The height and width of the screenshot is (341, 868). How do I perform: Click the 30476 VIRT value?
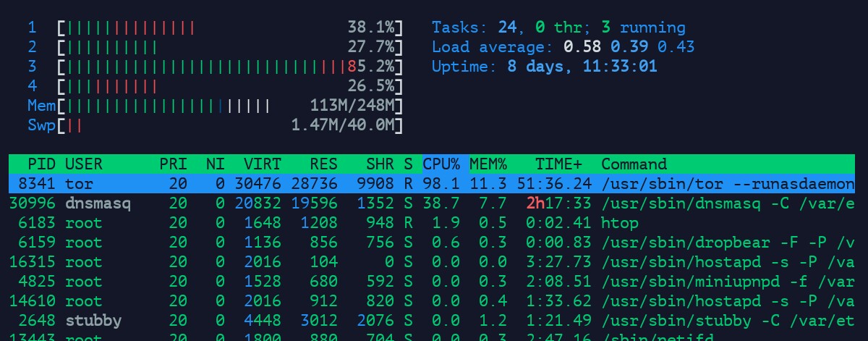pos(258,184)
